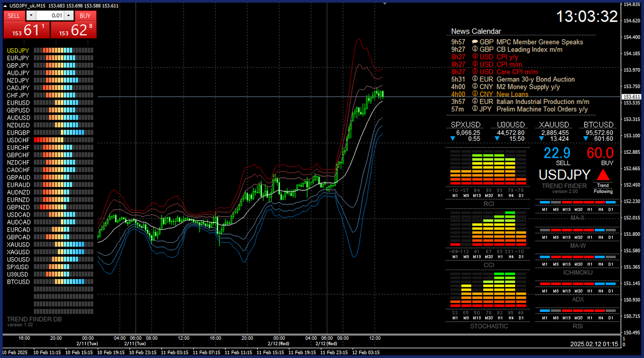Decrease lot volume with the down arrow
Image resolution: width=644 pixels, height=358 pixels.
[x=31, y=16]
